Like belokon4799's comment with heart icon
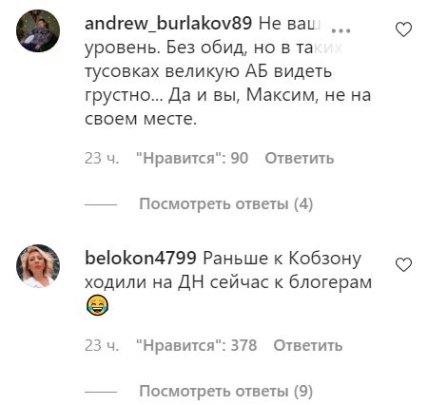The width and height of the screenshot is (428, 405). click(x=404, y=265)
